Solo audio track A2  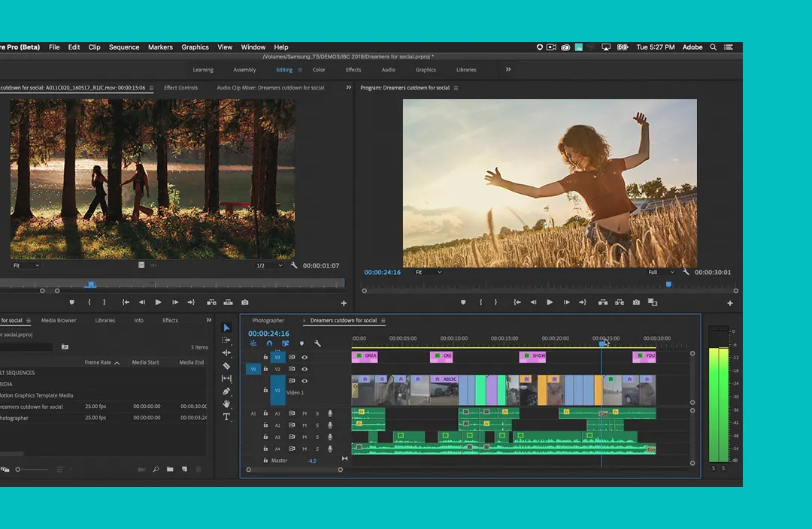(x=317, y=425)
